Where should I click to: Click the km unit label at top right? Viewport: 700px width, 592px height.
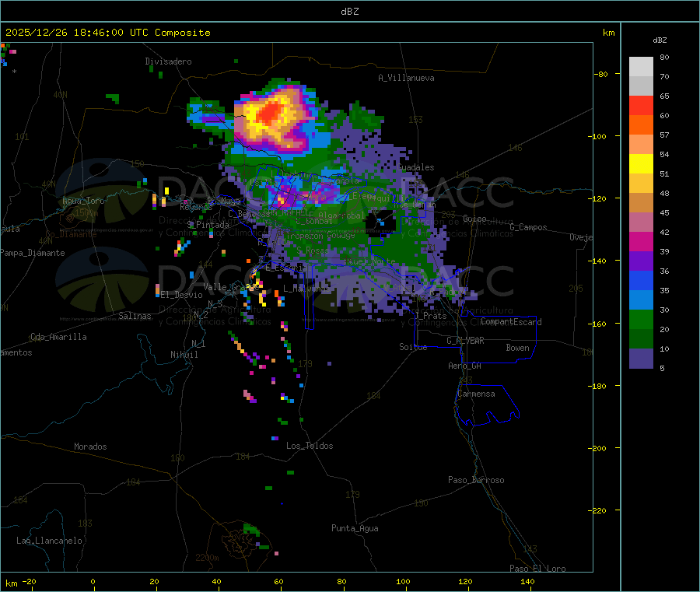point(609,33)
